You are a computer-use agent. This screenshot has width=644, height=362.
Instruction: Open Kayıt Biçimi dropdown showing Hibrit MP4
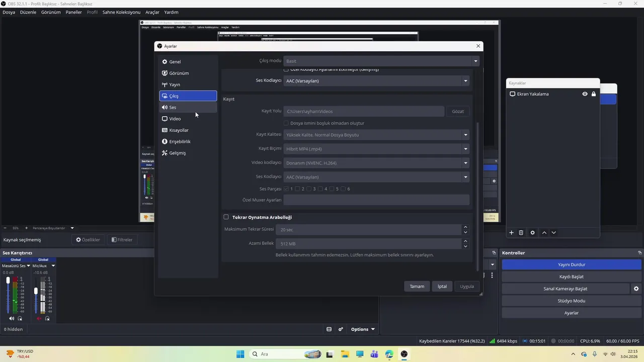point(376,149)
